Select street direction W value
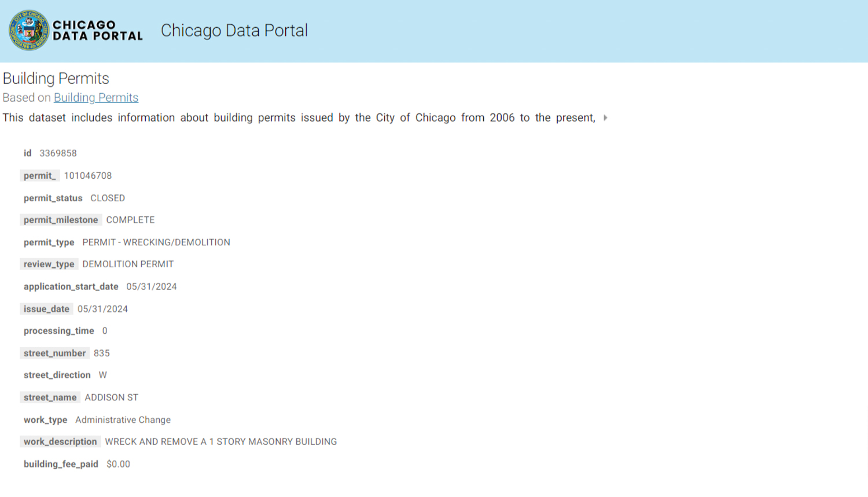868x497 pixels. (102, 375)
